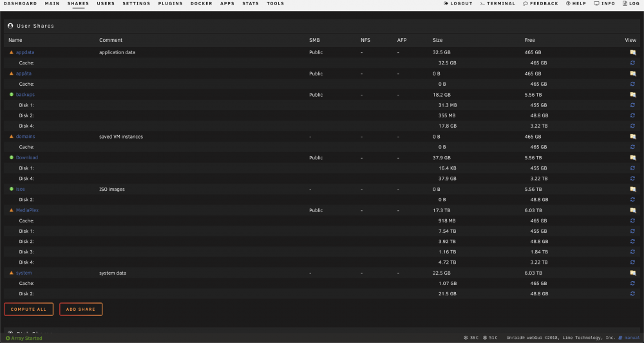
Task: Open the Download share settings link
Action: tap(26, 157)
